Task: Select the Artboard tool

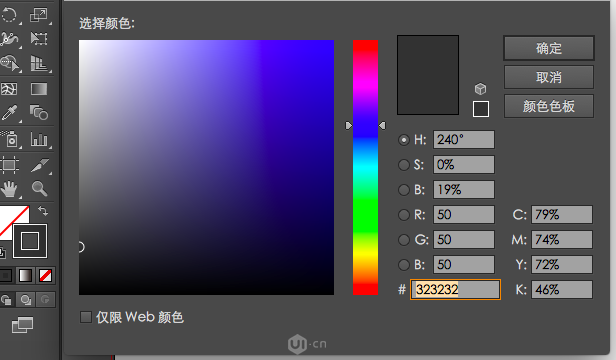Action: 9,165
